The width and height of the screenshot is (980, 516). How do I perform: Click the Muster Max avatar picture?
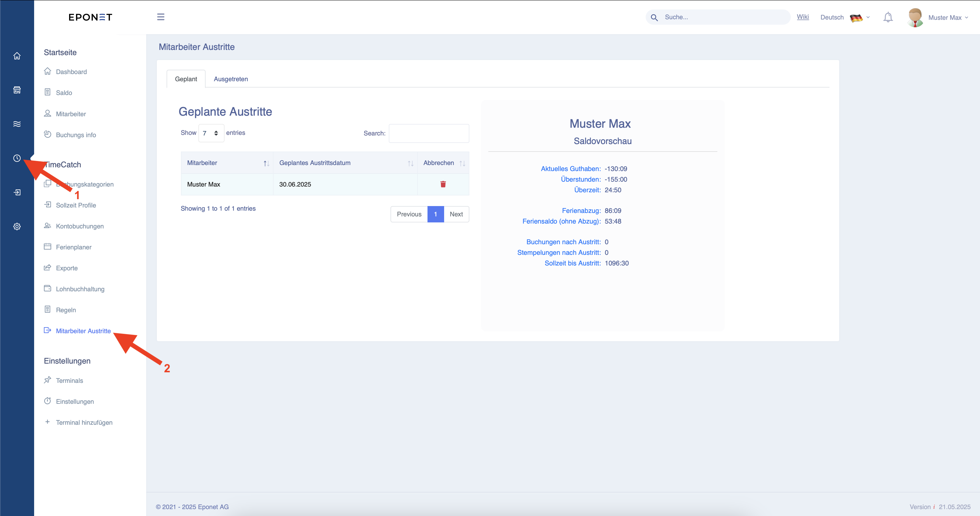pyautogui.click(x=915, y=18)
